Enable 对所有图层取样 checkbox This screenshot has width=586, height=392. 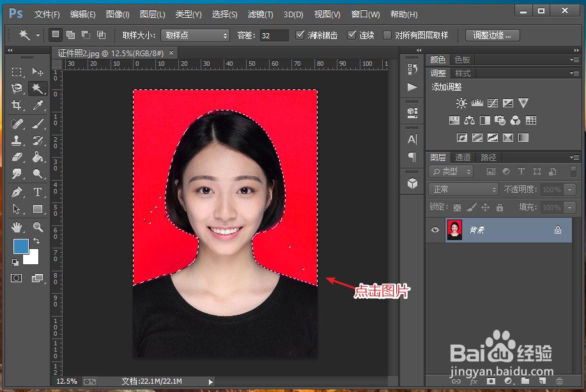pos(387,35)
